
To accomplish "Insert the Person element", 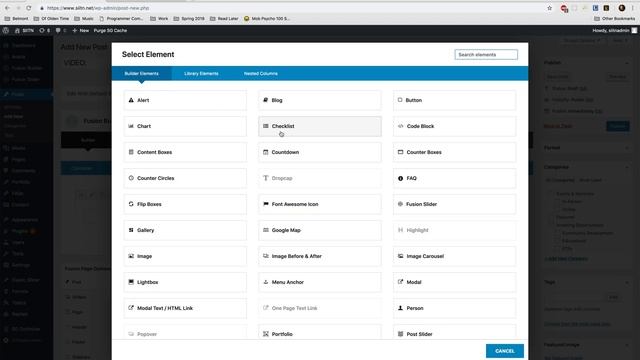I will point(454,308).
